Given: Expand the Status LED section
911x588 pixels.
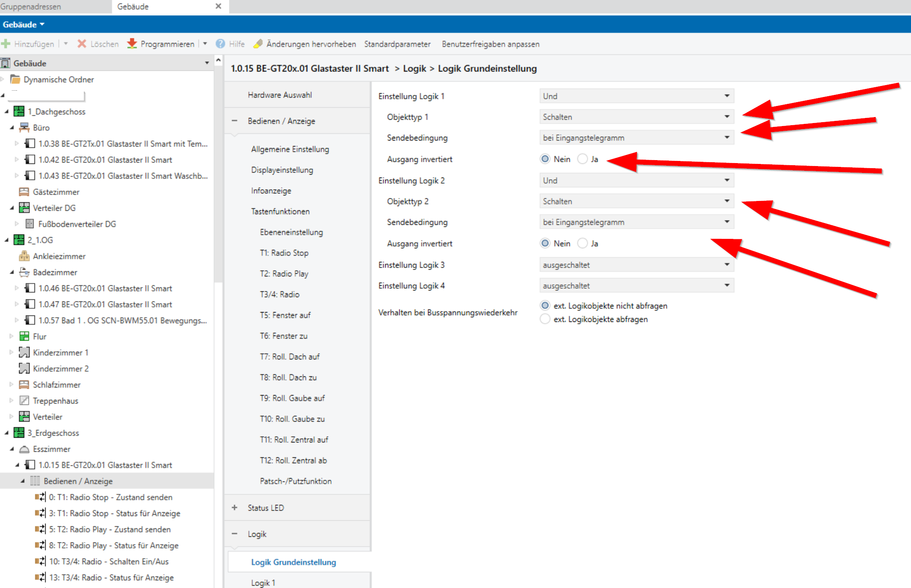Looking at the screenshot, I should coord(235,508).
